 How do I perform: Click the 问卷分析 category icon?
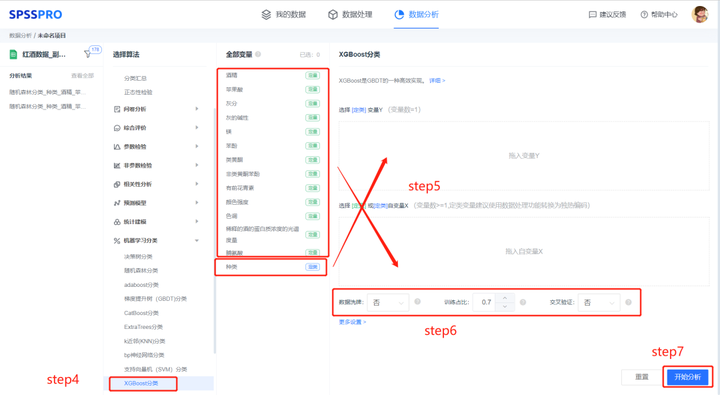(x=117, y=109)
